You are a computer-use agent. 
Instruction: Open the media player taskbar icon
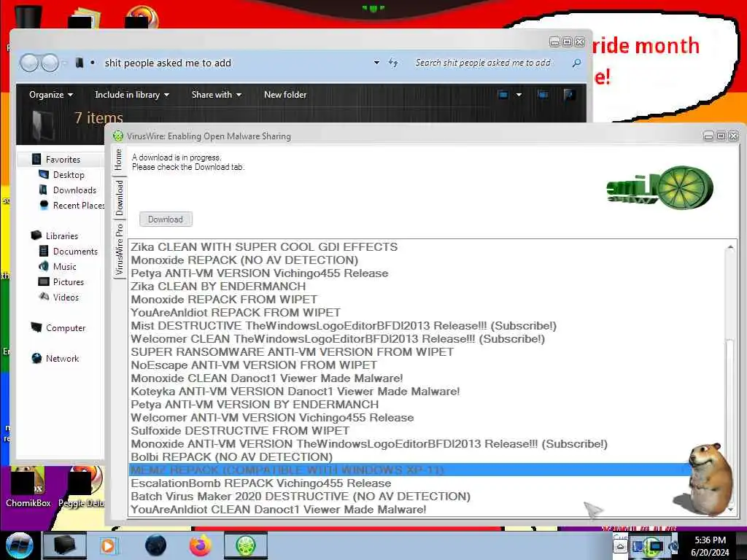[x=108, y=545]
